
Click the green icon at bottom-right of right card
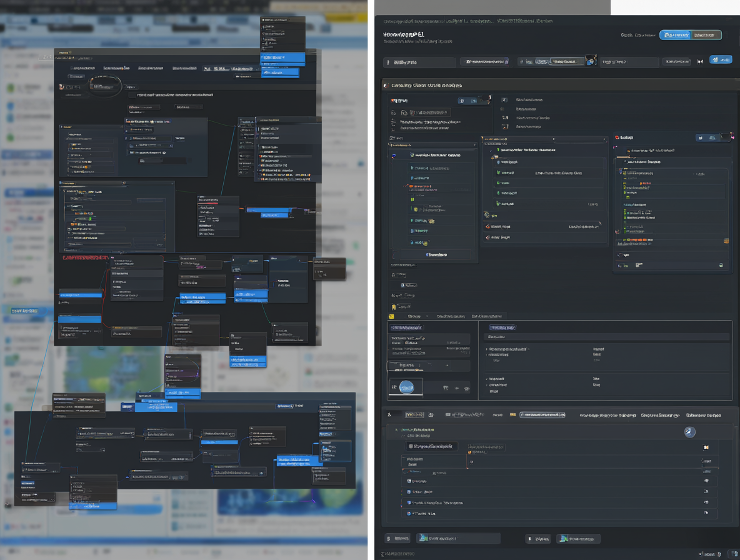tap(721, 265)
